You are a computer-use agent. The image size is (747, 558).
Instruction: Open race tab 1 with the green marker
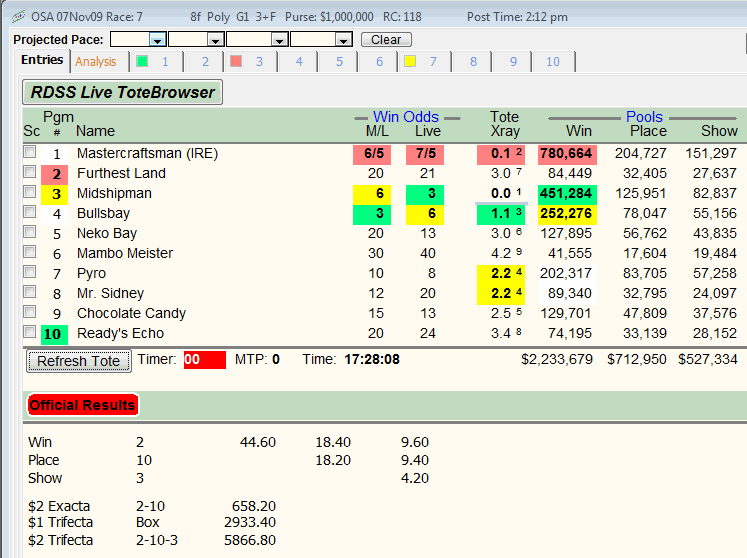click(x=155, y=61)
